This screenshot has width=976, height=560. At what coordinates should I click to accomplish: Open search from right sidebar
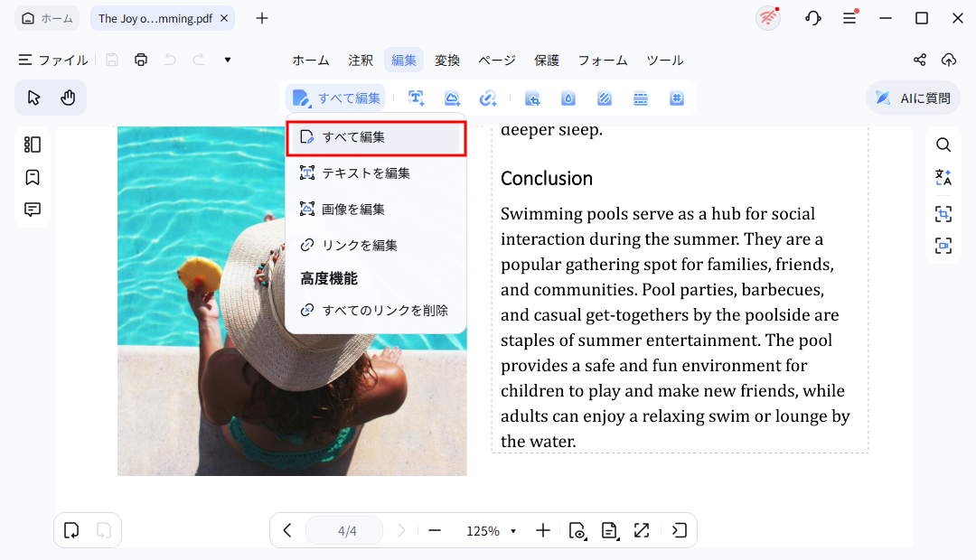[x=943, y=145]
